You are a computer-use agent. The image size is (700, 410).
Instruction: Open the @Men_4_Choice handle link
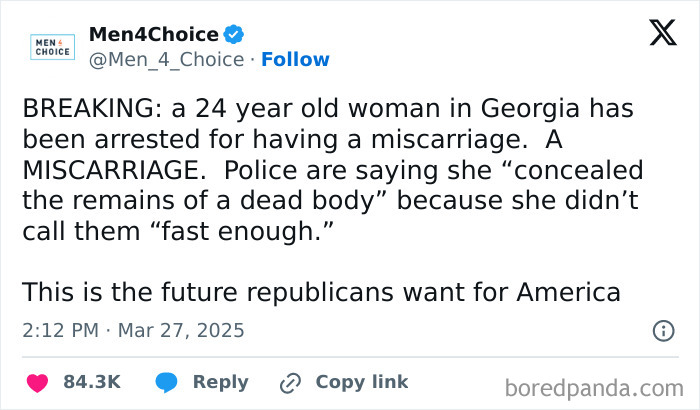pos(166,60)
